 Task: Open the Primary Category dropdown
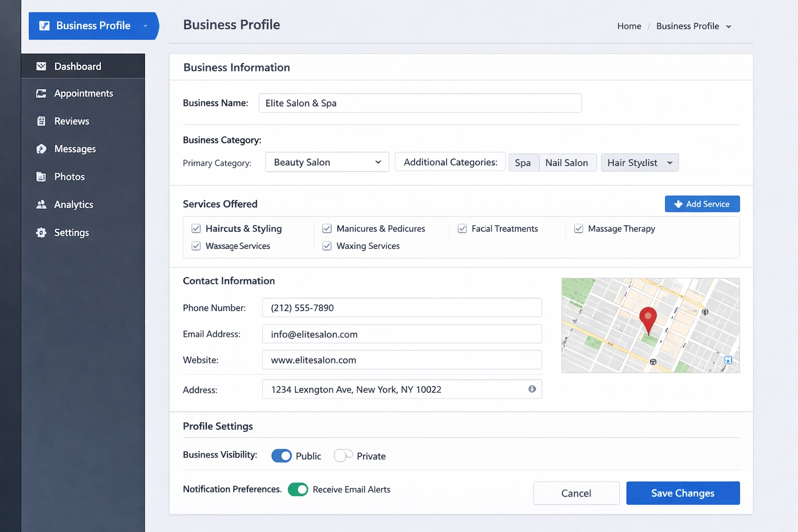(327, 162)
